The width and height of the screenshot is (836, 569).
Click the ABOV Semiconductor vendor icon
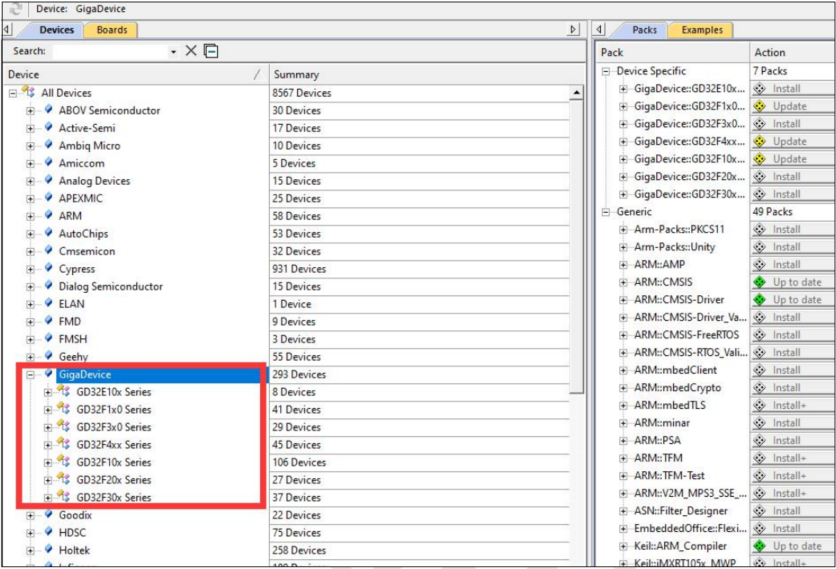(x=49, y=110)
